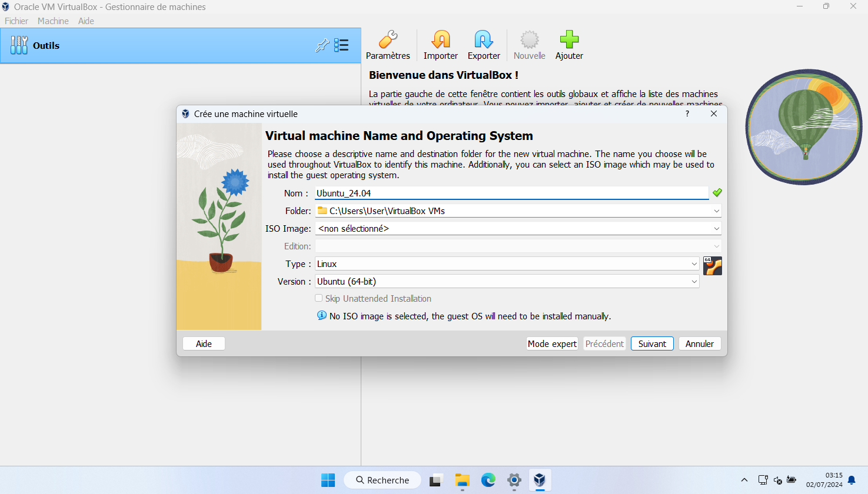Viewport: 868px width, 494px height.
Task: Launch Microsoft Edge from taskbar
Action: coord(488,480)
